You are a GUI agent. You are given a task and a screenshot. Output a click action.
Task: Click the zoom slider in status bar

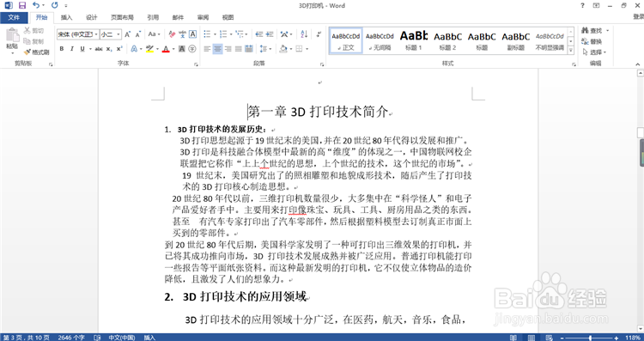[590, 338]
